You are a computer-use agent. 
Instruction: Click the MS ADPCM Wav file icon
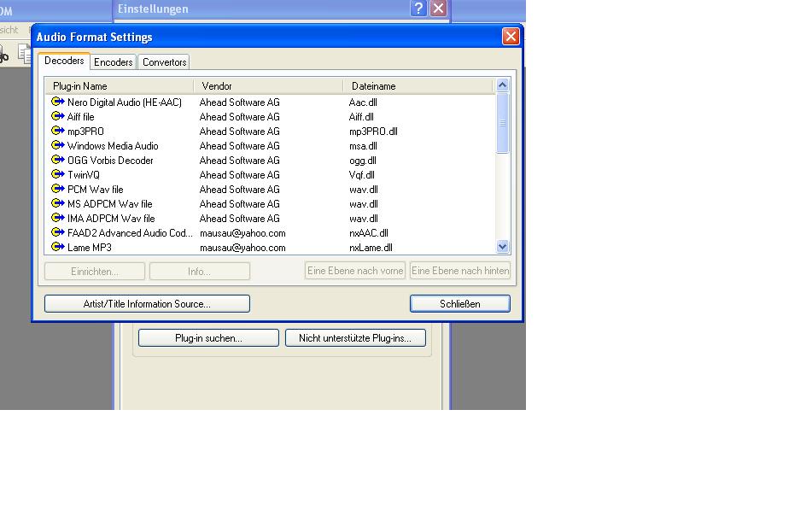point(57,203)
